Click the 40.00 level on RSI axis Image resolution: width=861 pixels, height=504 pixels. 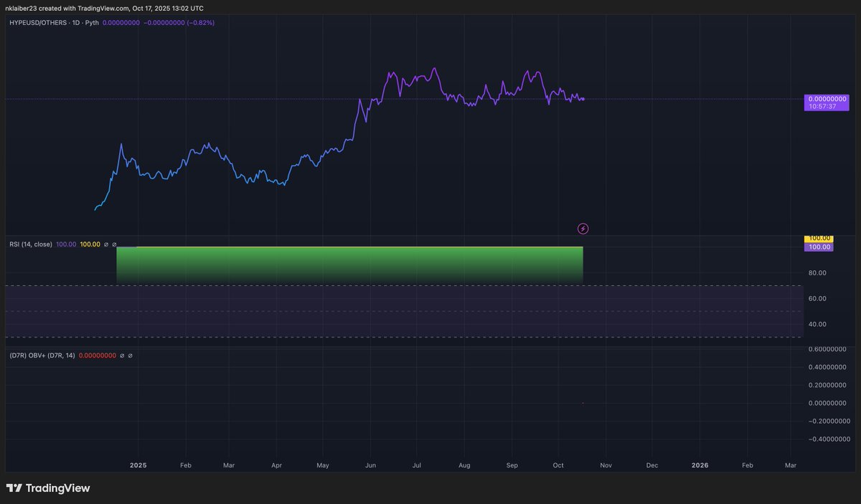(817, 324)
